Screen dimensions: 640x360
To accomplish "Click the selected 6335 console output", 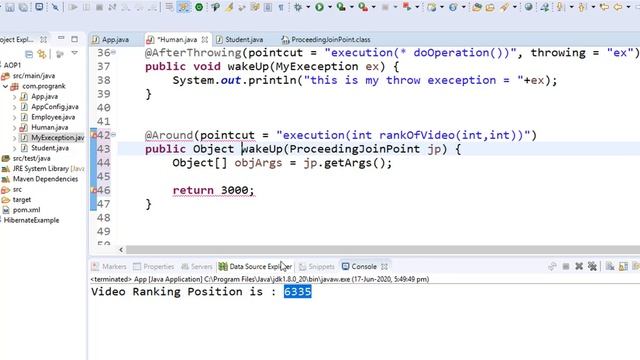I will [298, 291].
